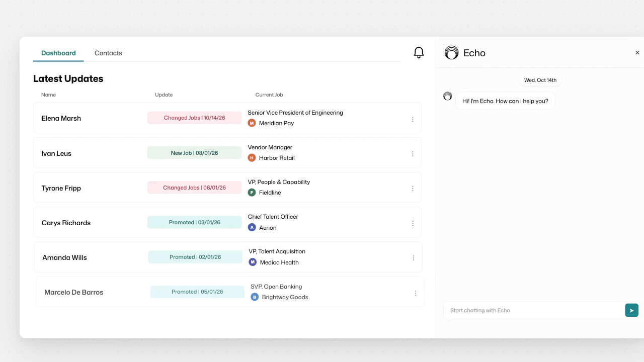Image resolution: width=644 pixels, height=362 pixels.
Task: Click the Echo logo in chat header
Action: point(452,53)
